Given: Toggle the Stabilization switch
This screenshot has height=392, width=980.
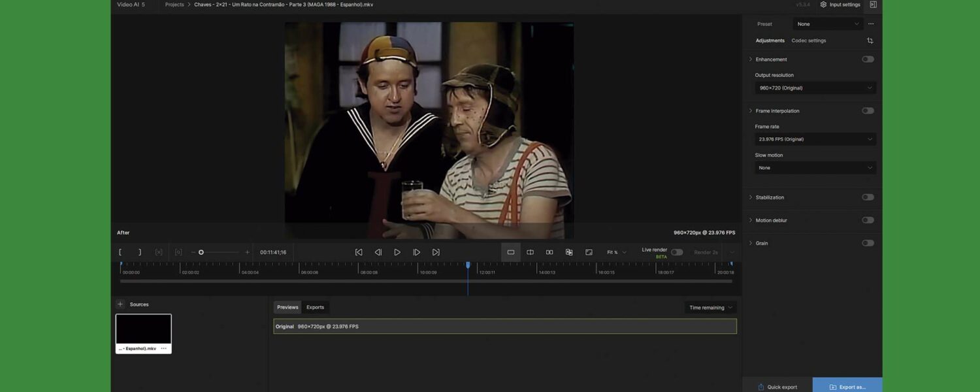Looking at the screenshot, I should click(868, 197).
